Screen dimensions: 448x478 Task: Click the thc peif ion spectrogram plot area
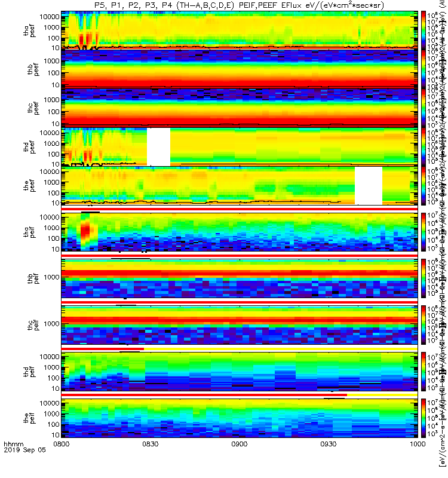[x=240, y=324]
